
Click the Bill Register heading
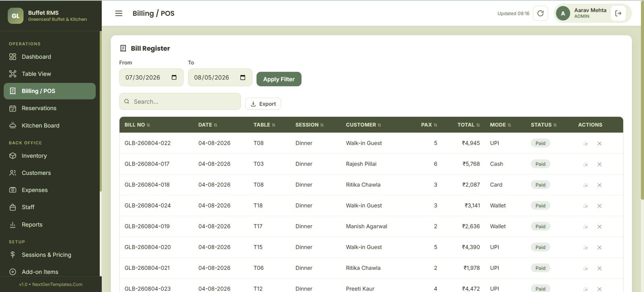pos(150,48)
